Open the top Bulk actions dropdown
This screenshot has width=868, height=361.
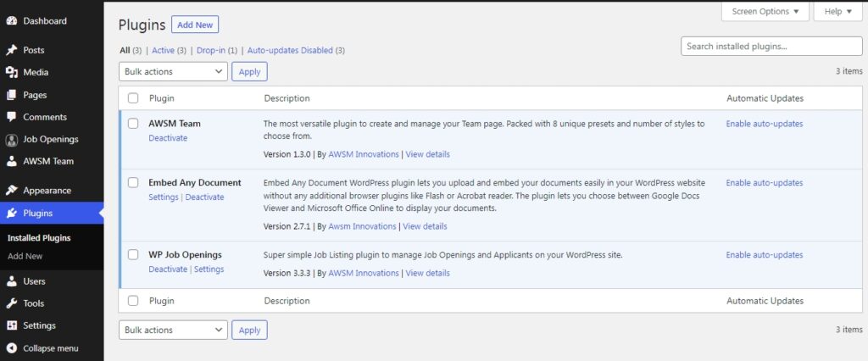point(173,71)
